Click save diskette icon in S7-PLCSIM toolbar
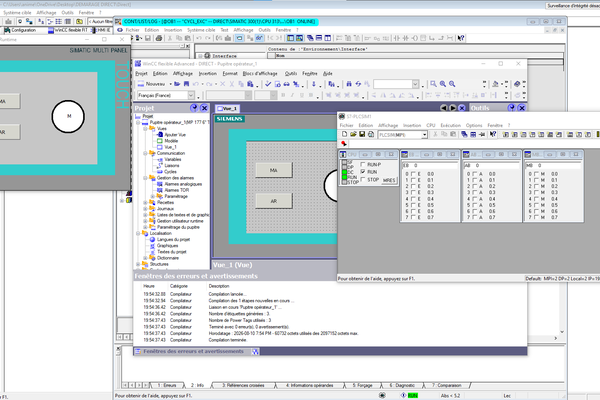The image size is (600, 400). [362, 134]
